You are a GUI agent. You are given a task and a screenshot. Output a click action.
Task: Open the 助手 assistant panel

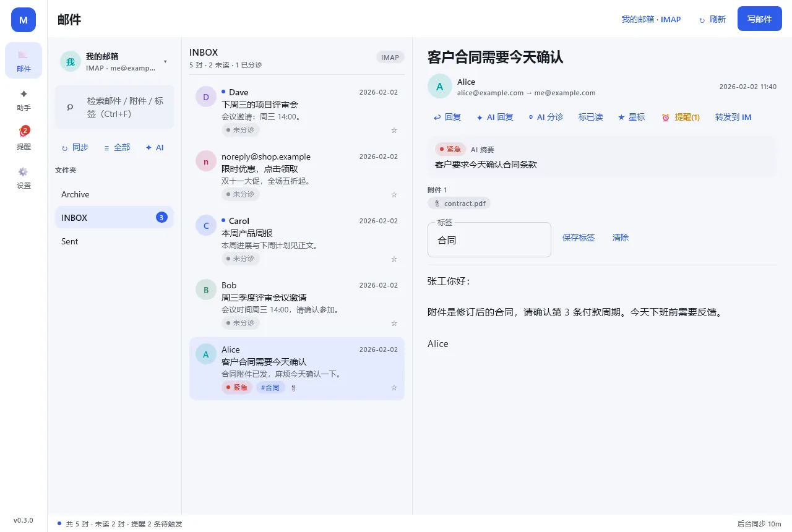[24, 100]
